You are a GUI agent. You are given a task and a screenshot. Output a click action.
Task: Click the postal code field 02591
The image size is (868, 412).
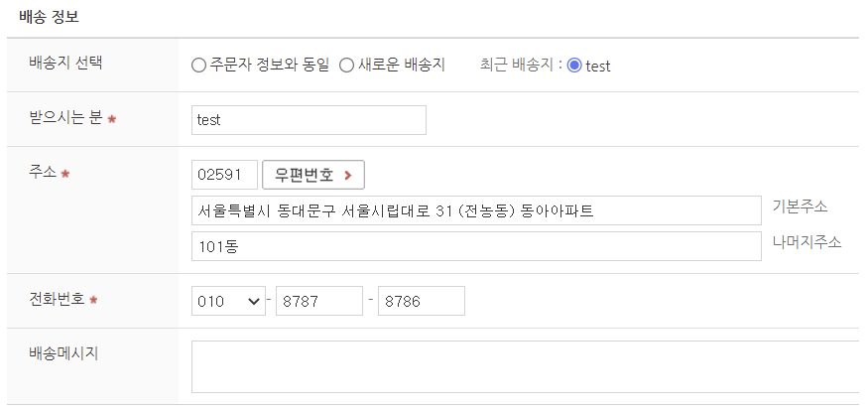[x=224, y=175]
